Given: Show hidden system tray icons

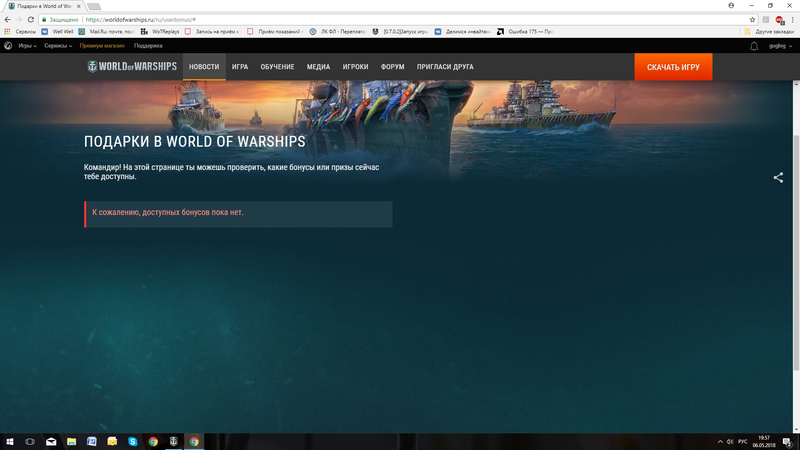Looking at the screenshot, I should click(720, 442).
